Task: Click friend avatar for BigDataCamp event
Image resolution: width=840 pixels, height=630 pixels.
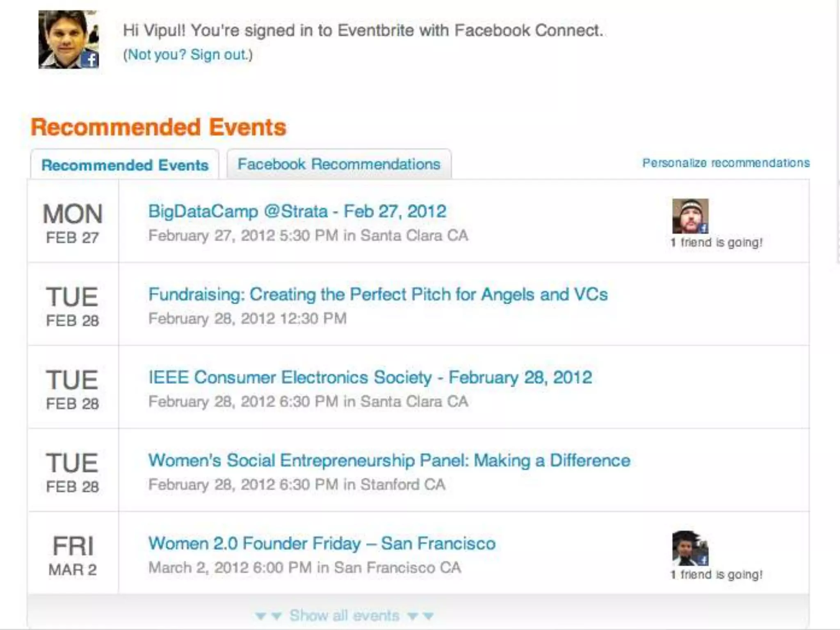Action: (690, 216)
